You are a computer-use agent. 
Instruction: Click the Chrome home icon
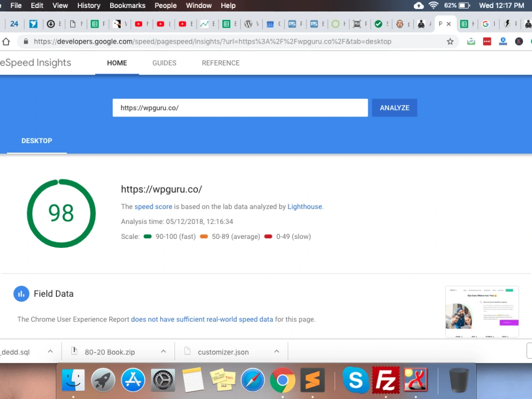pos(6,41)
